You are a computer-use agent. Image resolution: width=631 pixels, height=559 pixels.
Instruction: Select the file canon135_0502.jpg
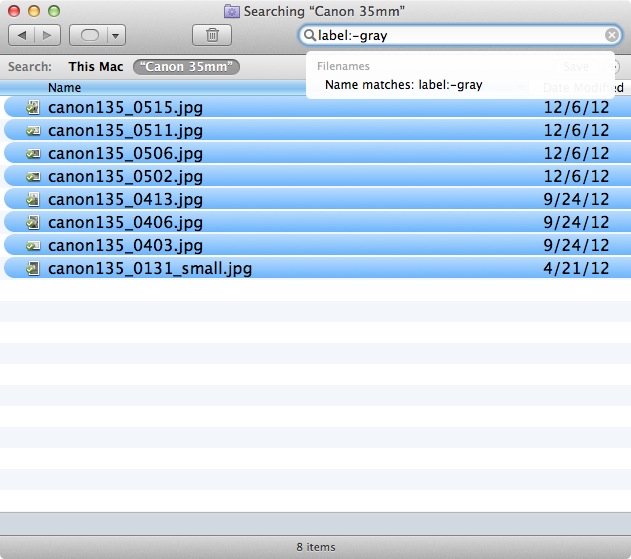point(125,176)
